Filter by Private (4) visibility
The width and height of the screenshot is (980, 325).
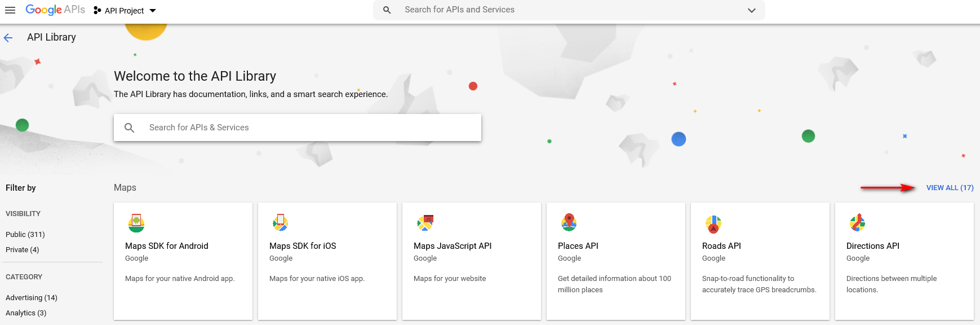pos(23,249)
